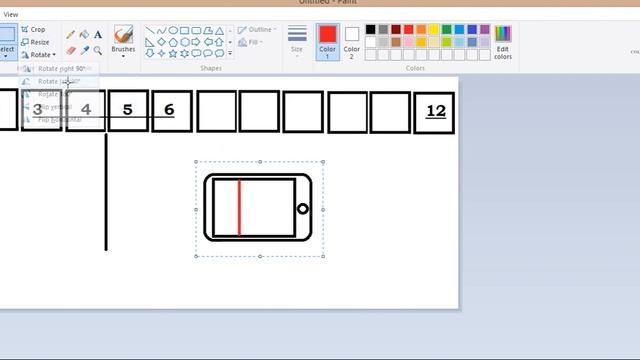The width and height of the screenshot is (640, 360).
Task: Choose the Up arrow shape
Action: tap(219, 42)
